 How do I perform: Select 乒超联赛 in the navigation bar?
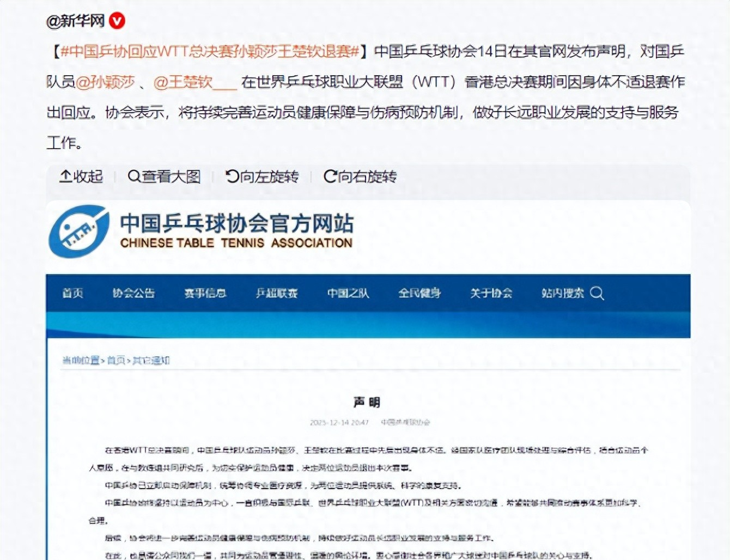(x=277, y=293)
